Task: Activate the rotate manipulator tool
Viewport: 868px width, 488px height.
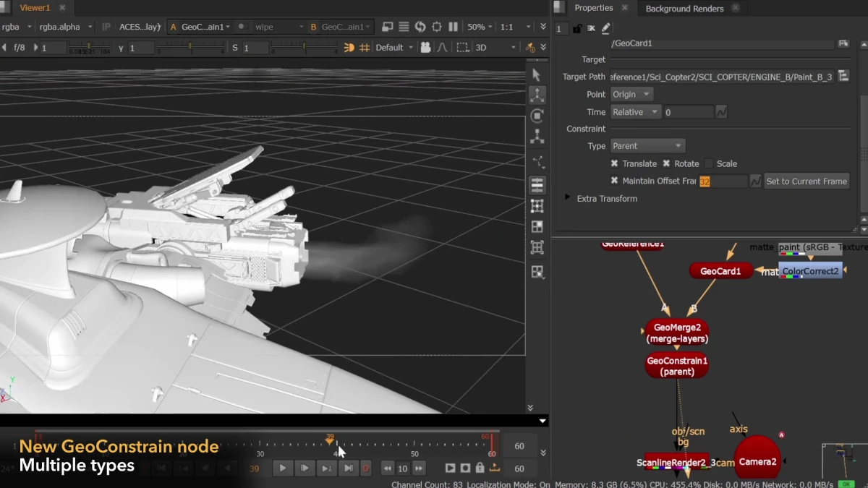Action: (x=537, y=116)
